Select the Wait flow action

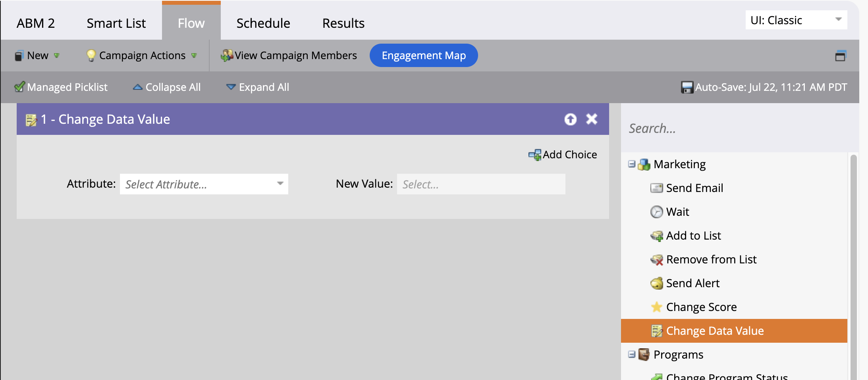tap(677, 212)
